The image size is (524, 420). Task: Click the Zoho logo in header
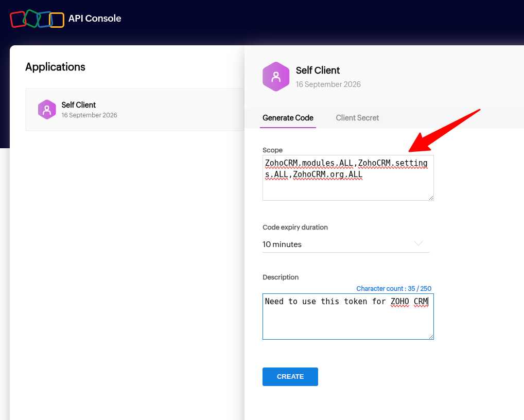37,19
